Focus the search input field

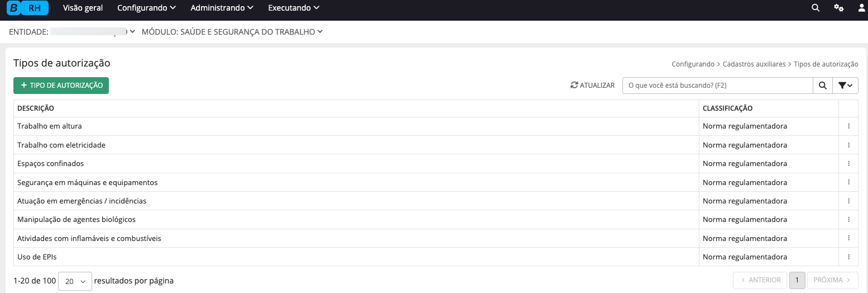point(718,86)
